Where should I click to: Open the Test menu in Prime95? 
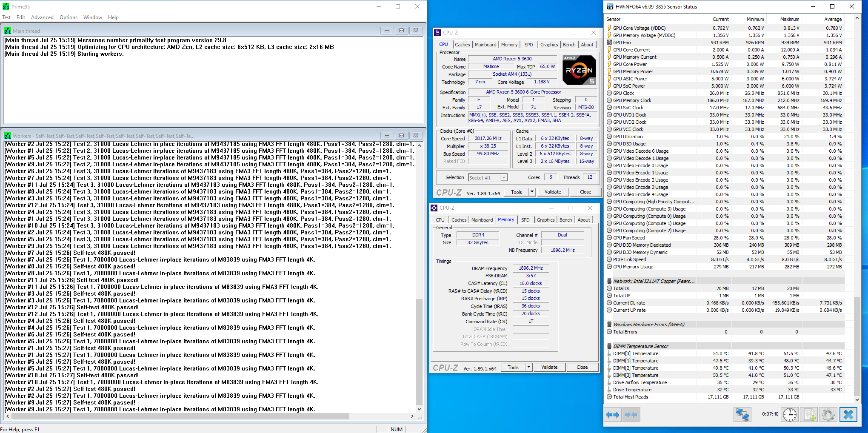6,17
